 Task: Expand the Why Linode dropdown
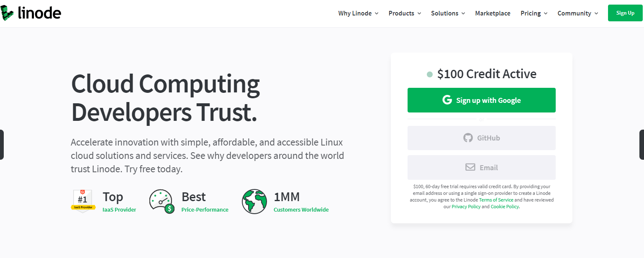tap(358, 13)
